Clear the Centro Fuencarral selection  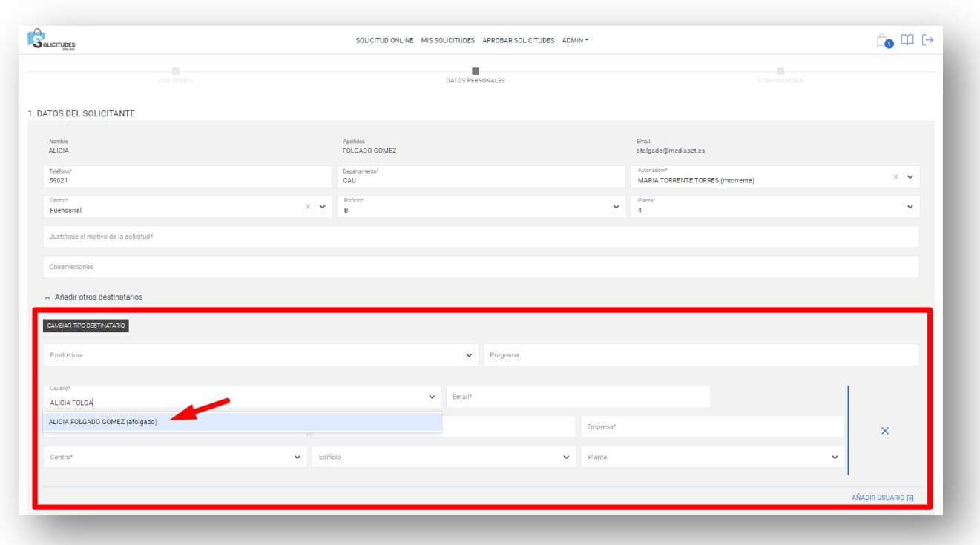click(x=308, y=207)
